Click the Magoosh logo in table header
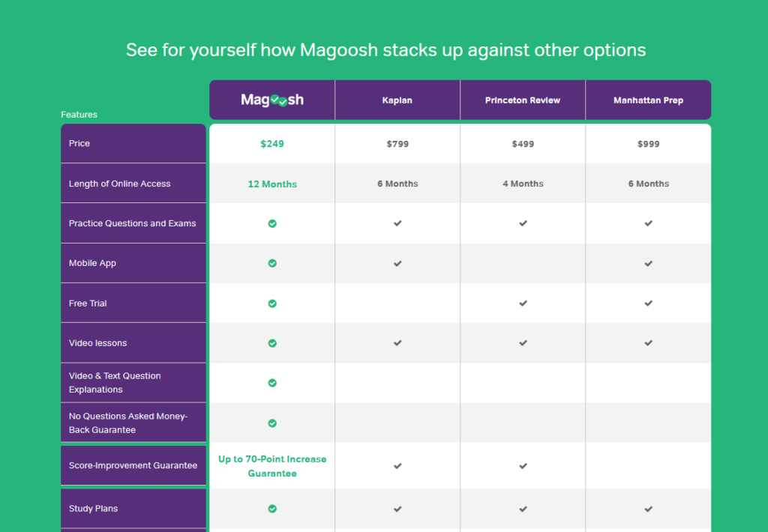This screenshot has width=768, height=532. point(272,100)
